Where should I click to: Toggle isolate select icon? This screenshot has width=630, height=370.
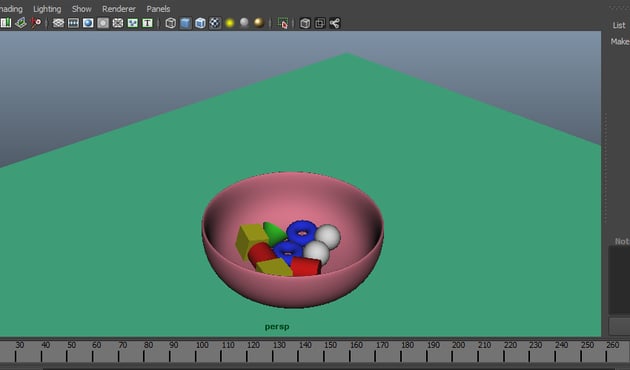pyautogui.click(x=283, y=23)
